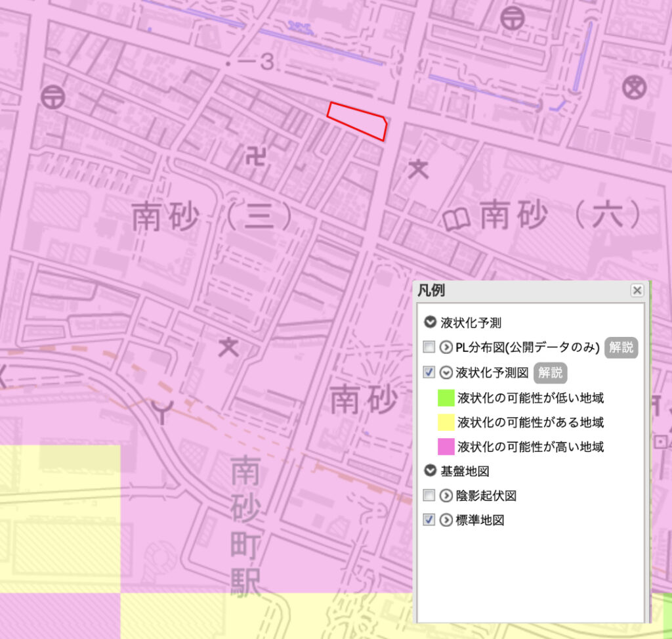Select the red outlined parcel on map
This screenshot has height=639, width=672.
coord(358,120)
